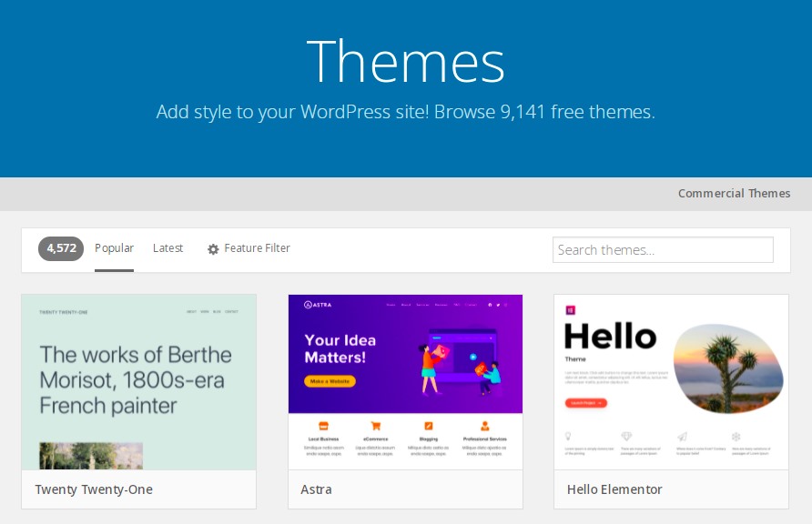812x524 pixels.
Task: Click the Astra logo in the theme preview
Action: tap(318, 305)
